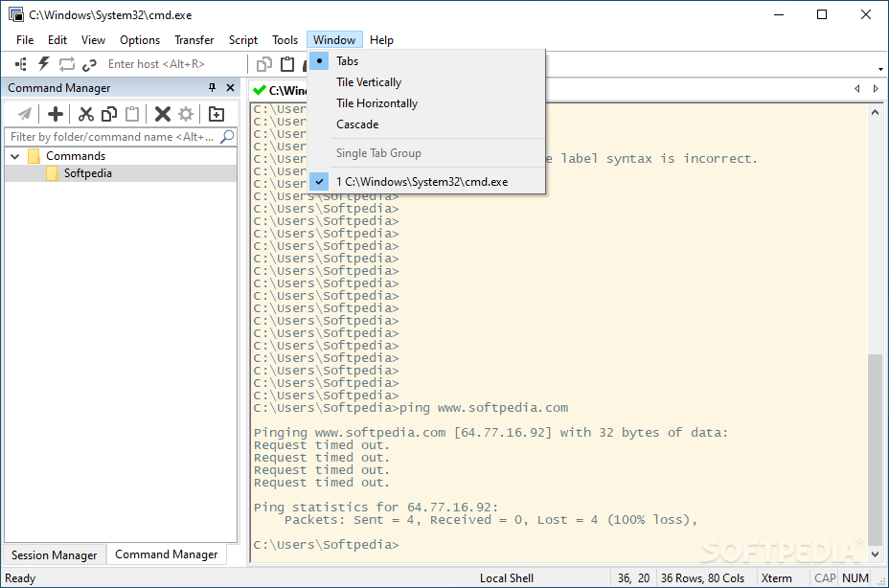Click the ping www.softpedia.com command line
The height and width of the screenshot is (588, 889).
[x=410, y=408]
